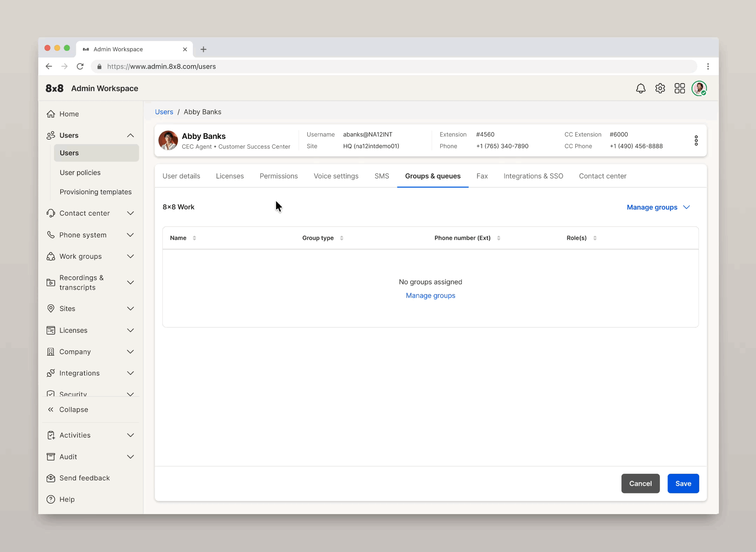
Task: Click the browser reload icon
Action: click(80, 67)
